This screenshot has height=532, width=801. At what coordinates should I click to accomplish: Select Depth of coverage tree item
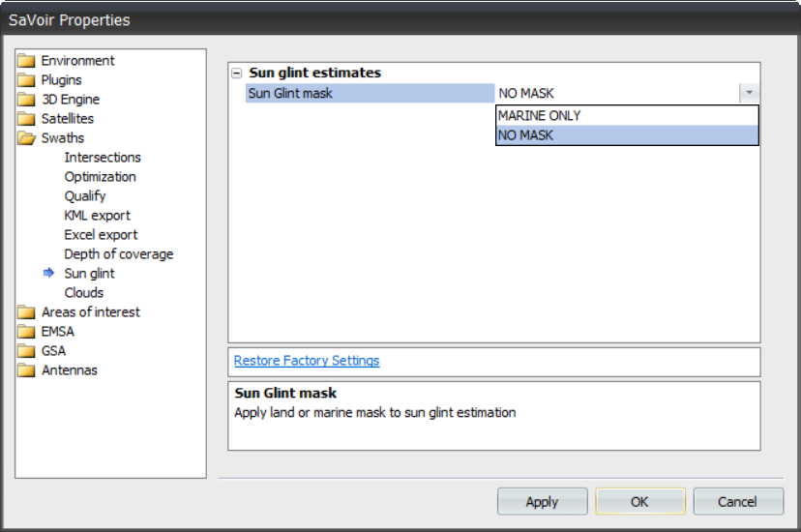pos(118,254)
